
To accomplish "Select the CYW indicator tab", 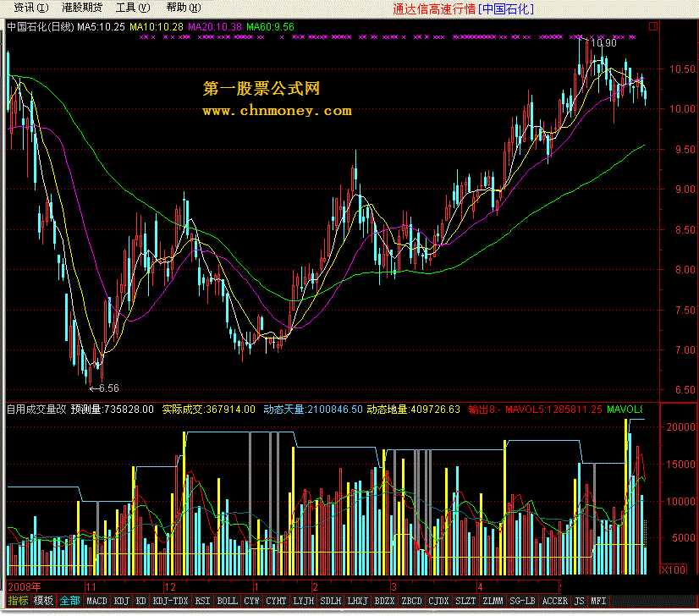I will (251, 601).
